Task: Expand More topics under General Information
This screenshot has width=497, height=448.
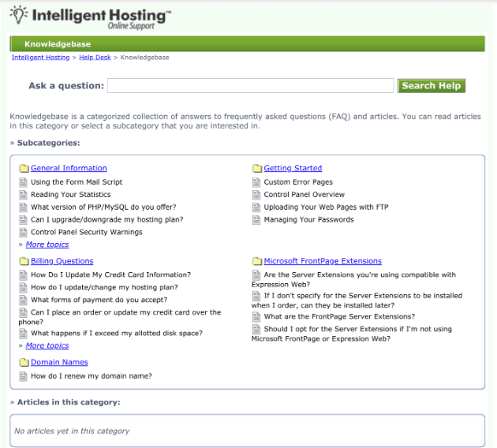Action: pos(47,245)
